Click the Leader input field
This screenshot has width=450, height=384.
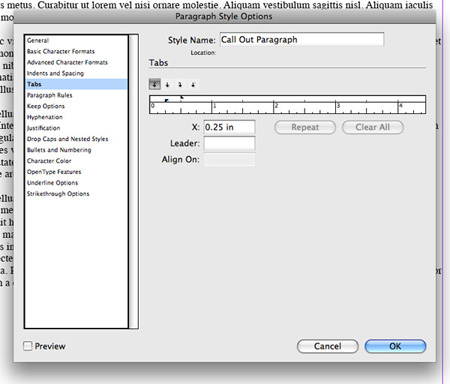229,143
